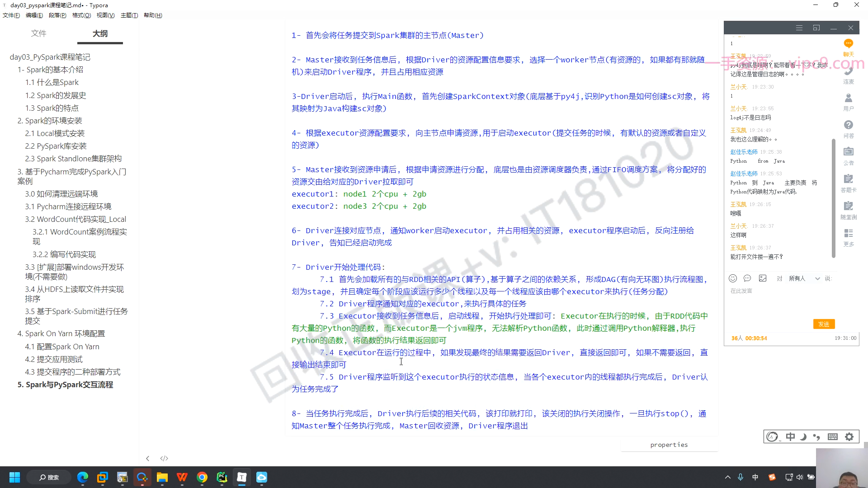This screenshot has height=488, width=868.
Task: Expand the hidden system tray icons chevron
Action: pos(727,477)
